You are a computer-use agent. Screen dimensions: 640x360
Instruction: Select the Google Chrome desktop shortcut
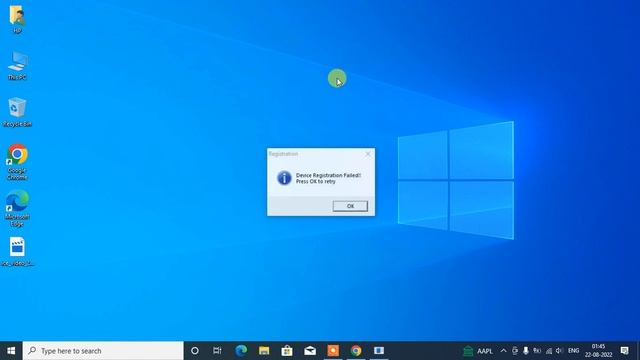17,162
